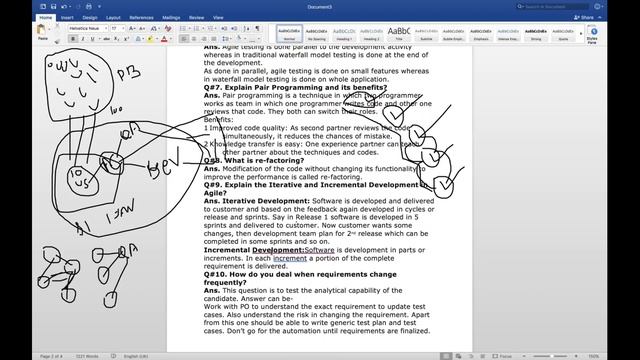Click spelling check icon in status bar
The height and width of the screenshot is (360, 640).
113,356
